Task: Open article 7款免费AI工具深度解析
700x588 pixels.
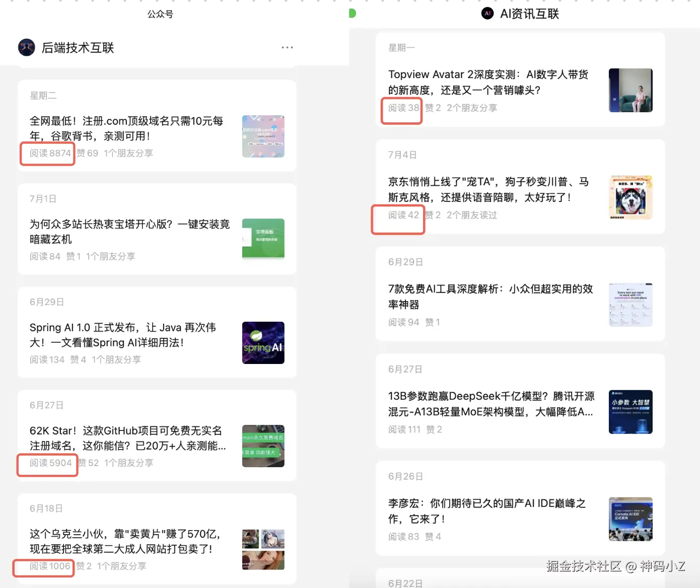Action: [x=491, y=297]
